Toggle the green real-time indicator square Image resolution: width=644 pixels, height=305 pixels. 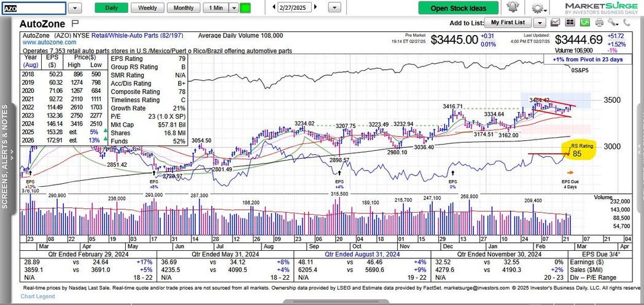point(246,8)
